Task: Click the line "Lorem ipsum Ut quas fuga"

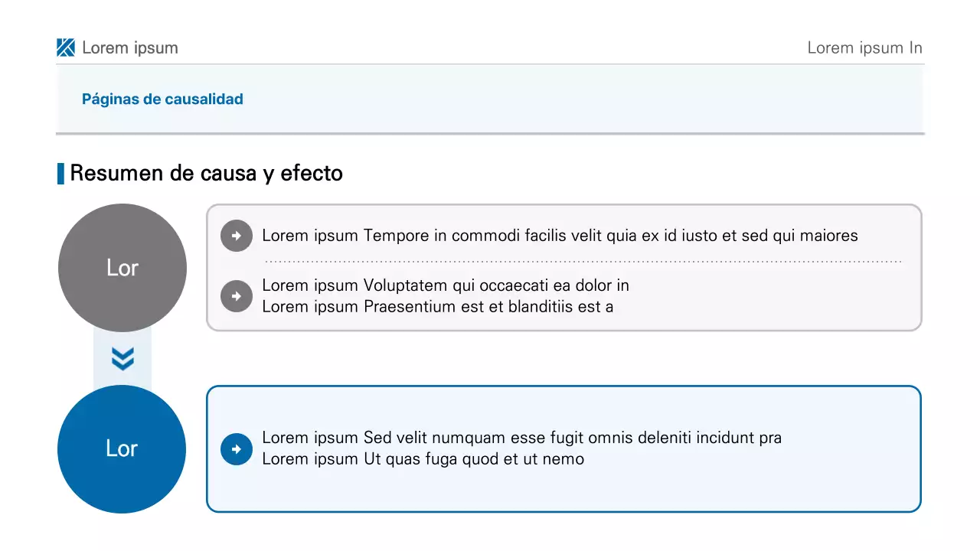Action: click(423, 459)
